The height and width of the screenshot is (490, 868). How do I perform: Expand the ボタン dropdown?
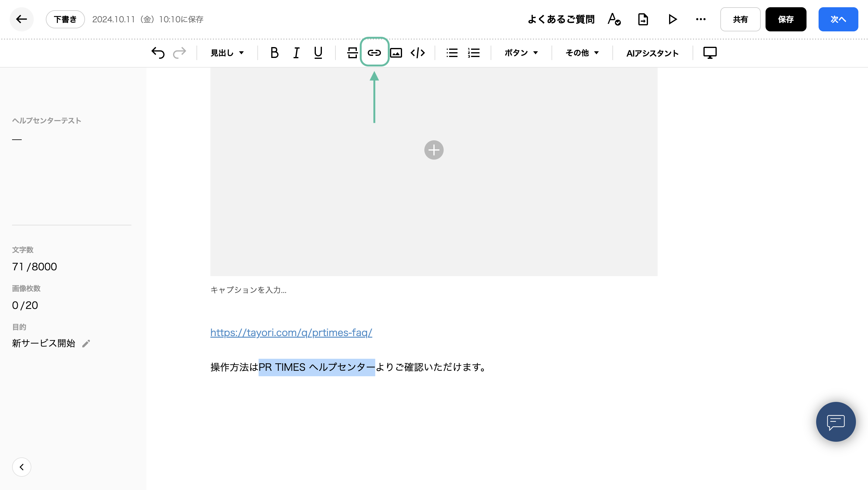point(521,52)
